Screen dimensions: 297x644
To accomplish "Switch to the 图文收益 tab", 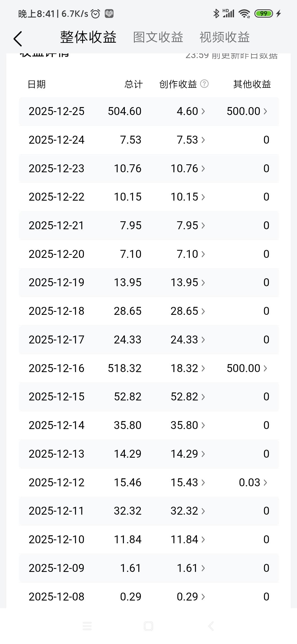I will (158, 37).
